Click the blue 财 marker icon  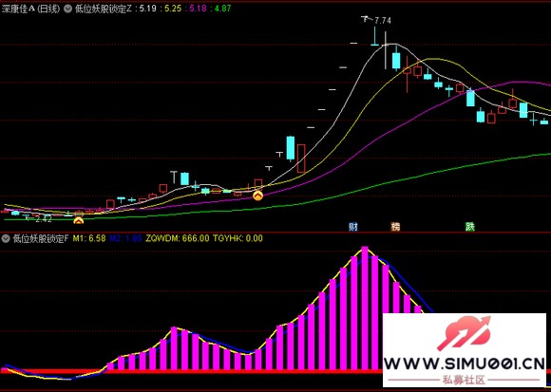click(352, 227)
